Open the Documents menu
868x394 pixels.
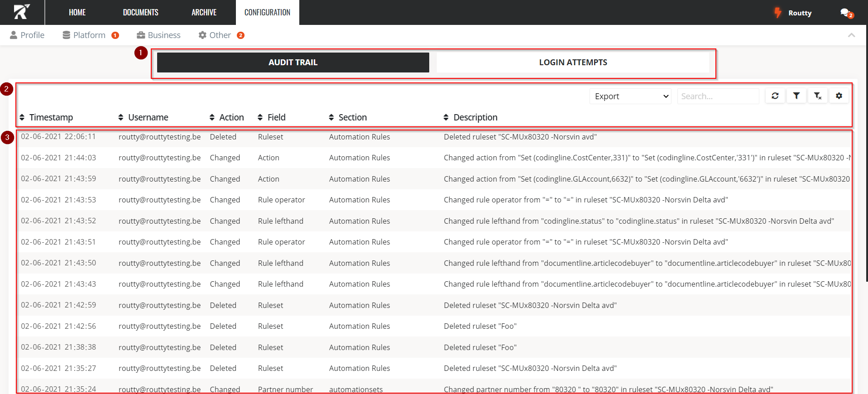coord(140,13)
